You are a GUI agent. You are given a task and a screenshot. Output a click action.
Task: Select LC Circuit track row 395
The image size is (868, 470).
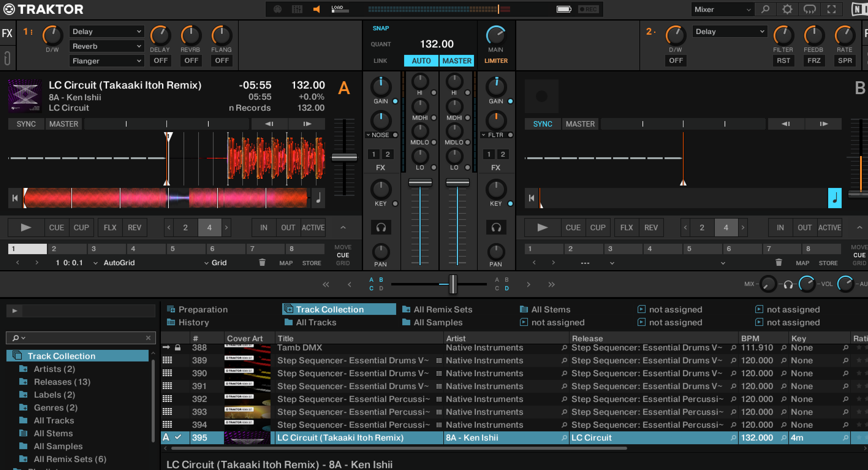click(x=514, y=438)
